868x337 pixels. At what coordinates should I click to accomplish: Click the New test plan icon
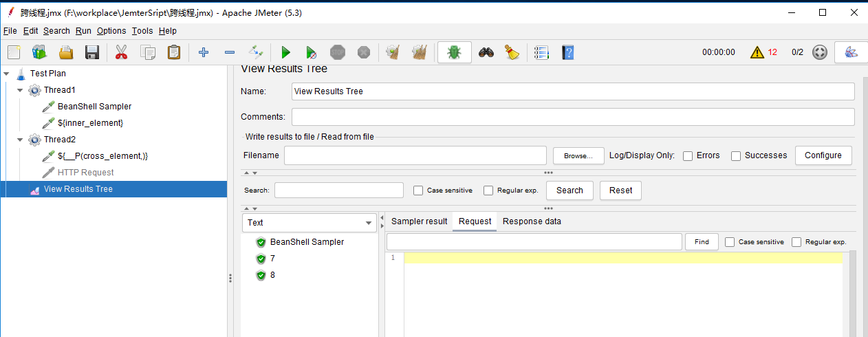(14, 52)
